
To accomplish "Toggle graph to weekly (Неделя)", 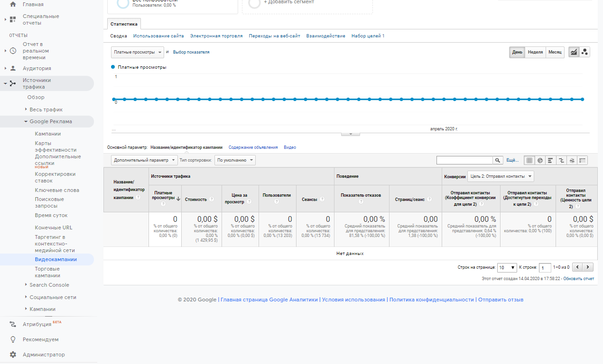I will click(535, 52).
